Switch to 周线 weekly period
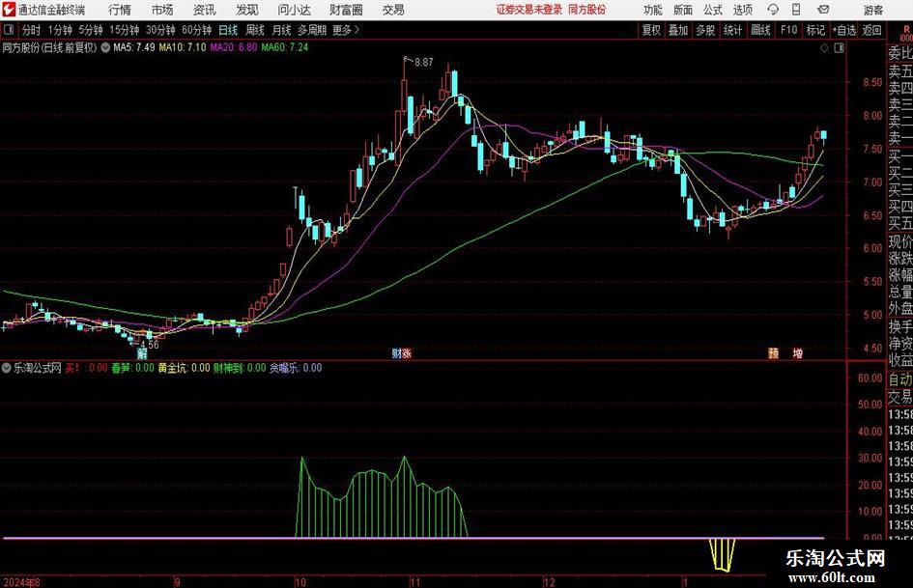 255,30
